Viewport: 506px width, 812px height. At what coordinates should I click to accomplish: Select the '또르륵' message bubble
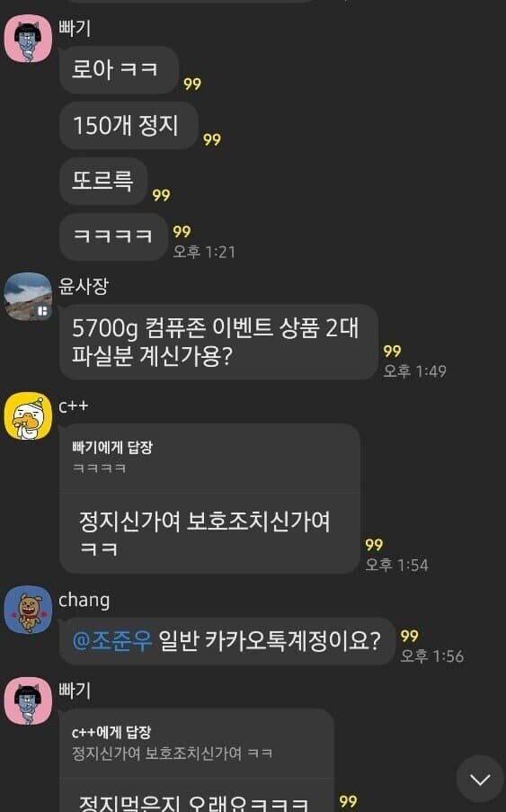[x=104, y=182]
